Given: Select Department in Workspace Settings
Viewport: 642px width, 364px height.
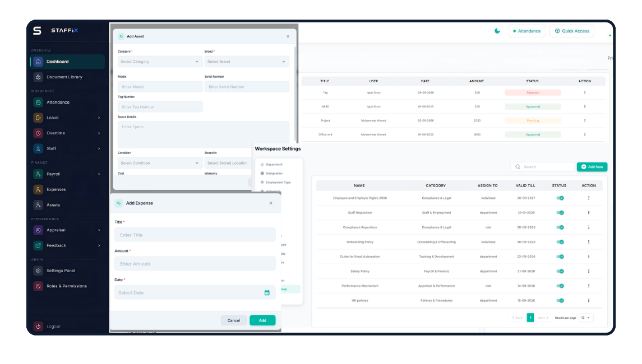Looking at the screenshot, I should click(x=271, y=165).
